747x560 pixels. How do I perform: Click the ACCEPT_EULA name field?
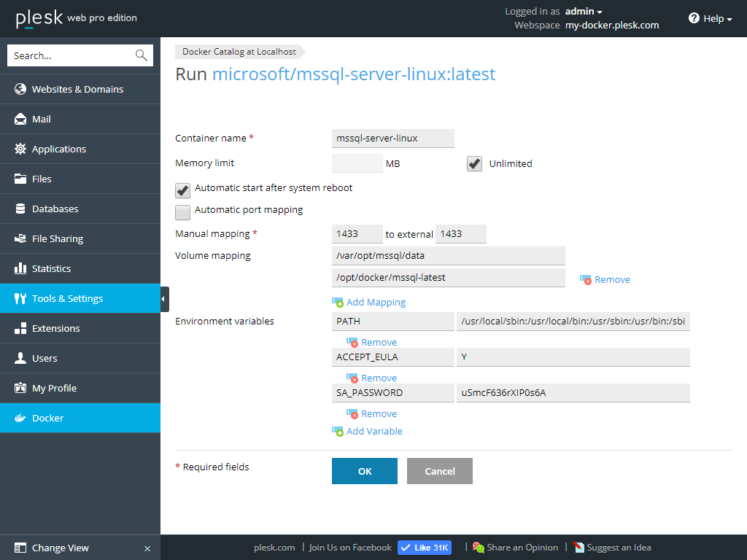click(393, 357)
